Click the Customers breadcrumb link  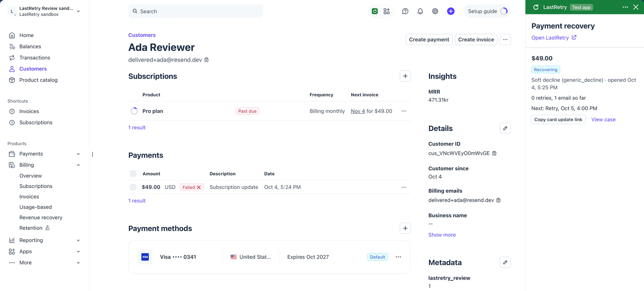[x=142, y=35]
